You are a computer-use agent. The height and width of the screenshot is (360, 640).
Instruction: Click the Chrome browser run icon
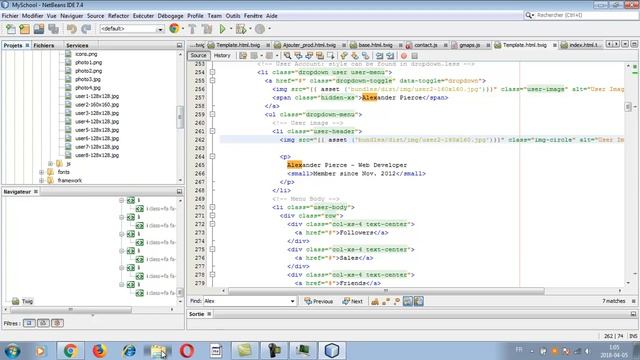174,29
